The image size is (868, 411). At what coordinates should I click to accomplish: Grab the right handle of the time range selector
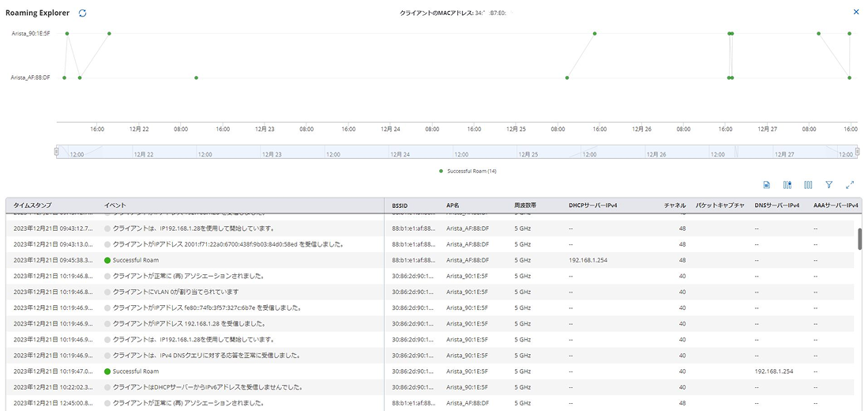pos(857,152)
